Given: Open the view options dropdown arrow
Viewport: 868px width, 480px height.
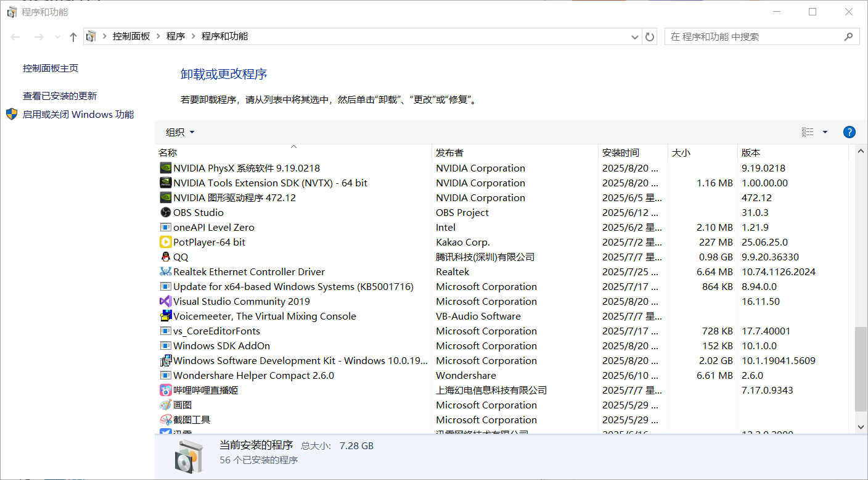Looking at the screenshot, I should (825, 132).
